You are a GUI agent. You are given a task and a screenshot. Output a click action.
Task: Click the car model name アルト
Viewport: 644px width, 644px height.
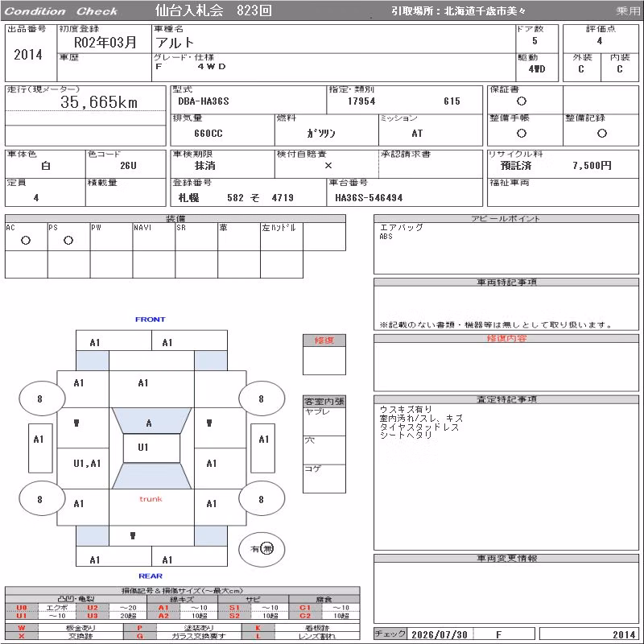(x=175, y=43)
